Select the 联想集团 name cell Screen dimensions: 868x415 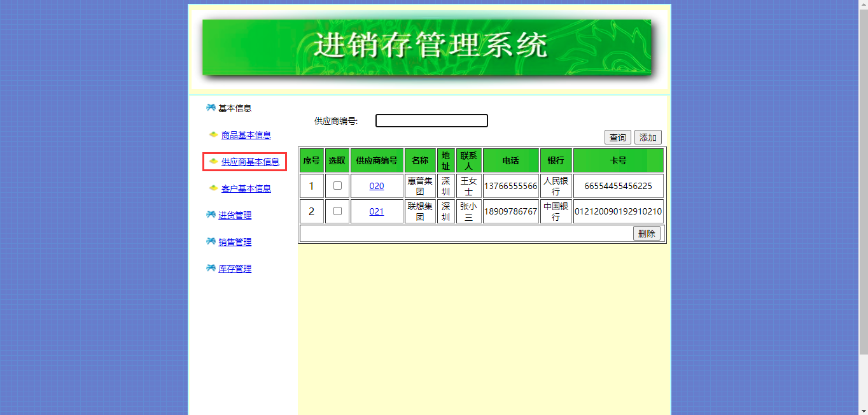coord(420,211)
